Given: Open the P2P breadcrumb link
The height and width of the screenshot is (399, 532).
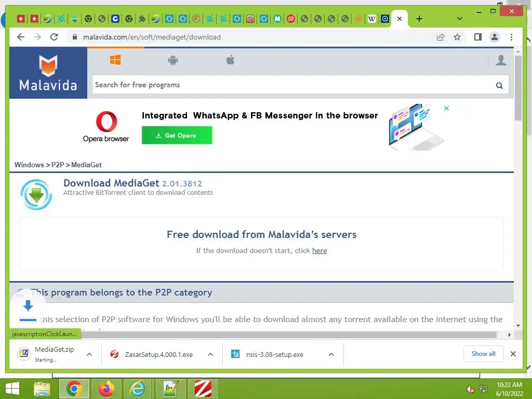Looking at the screenshot, I should [x=58, y=165].
